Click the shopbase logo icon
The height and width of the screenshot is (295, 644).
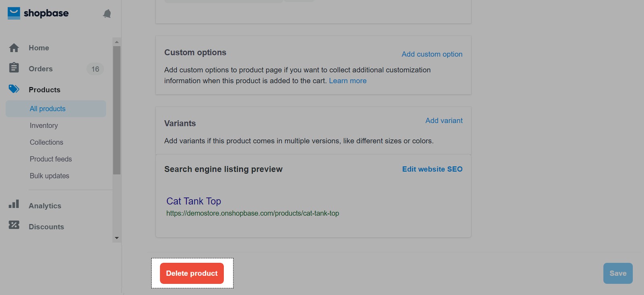(14, 13)
